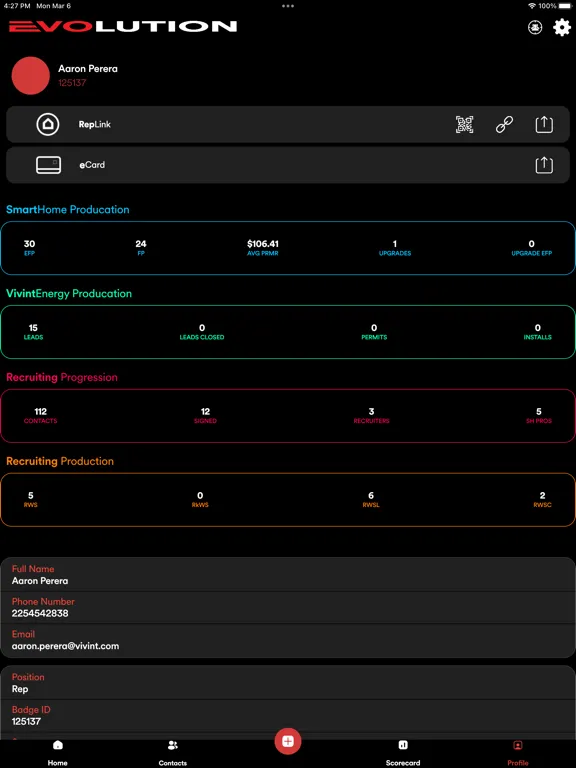Select the 0 LEADS CLOSED stat
Image resolution: width=576 pixels, height=768 pixels.
(x=202, y=332)
